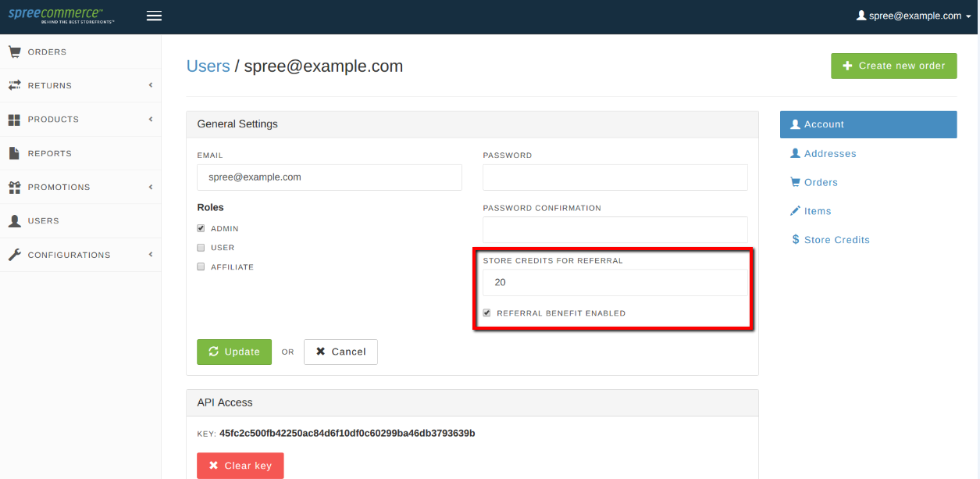Uncheck the ADMIN role checkbox
Screen dimensions: 980x479
[x=200, y=227]
